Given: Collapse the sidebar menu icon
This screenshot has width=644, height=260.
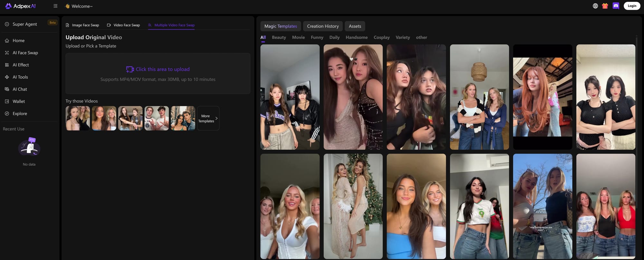Looking at the screenshot, I should (x=55, y=6).
